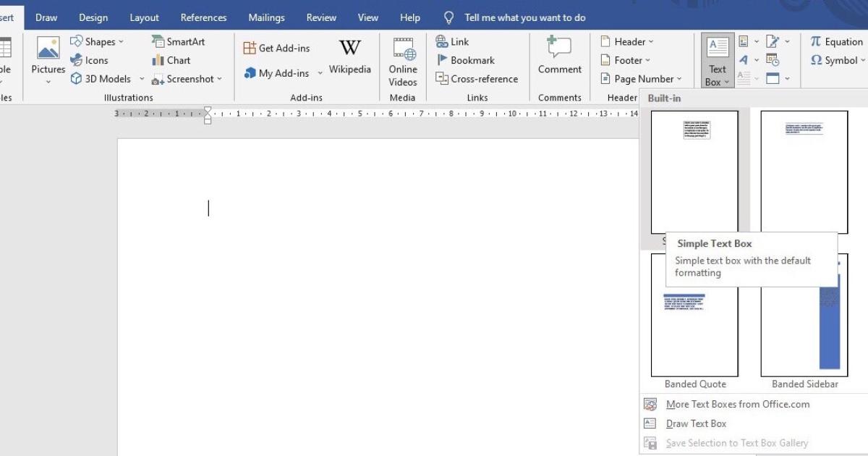Image resolution: width=868 pixels, height=456 pixels.
Task: Open the SmartArt gallery
Action: (178, 41)
